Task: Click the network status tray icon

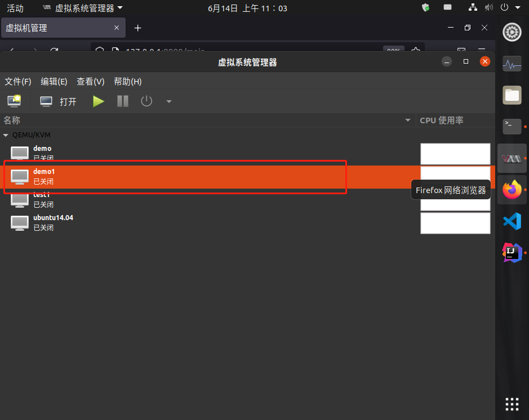Action: click(x=473, y=7)
